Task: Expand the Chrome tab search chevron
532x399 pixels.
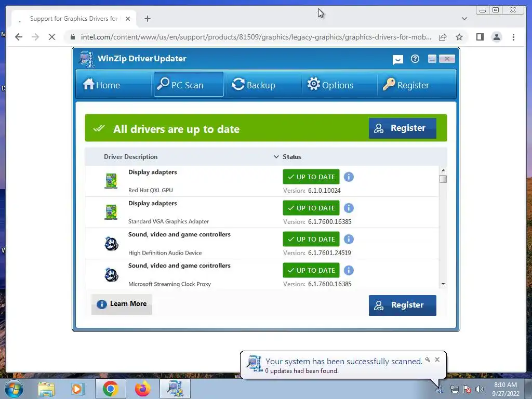Action: coord(464,19)
